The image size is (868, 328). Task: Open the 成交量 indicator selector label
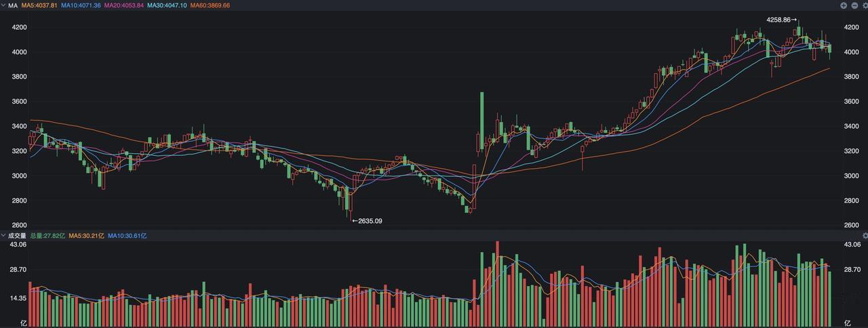(x=17, y=236)
